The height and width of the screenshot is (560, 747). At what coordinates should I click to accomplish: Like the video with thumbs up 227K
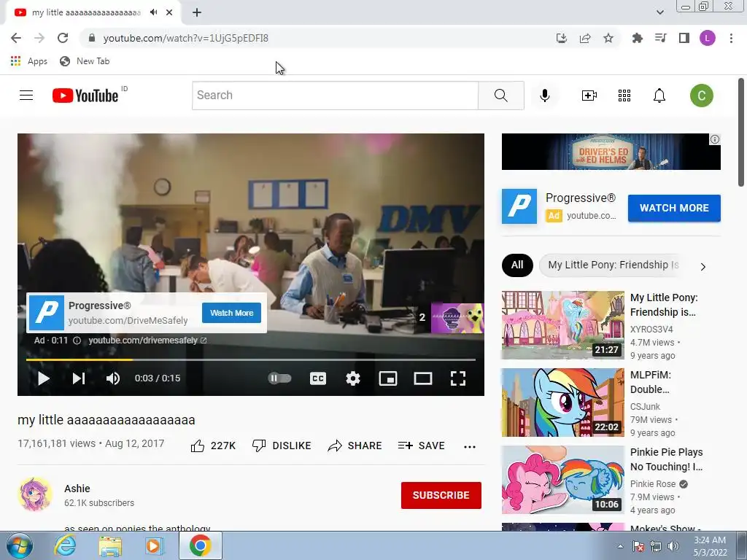click(213, 446)
